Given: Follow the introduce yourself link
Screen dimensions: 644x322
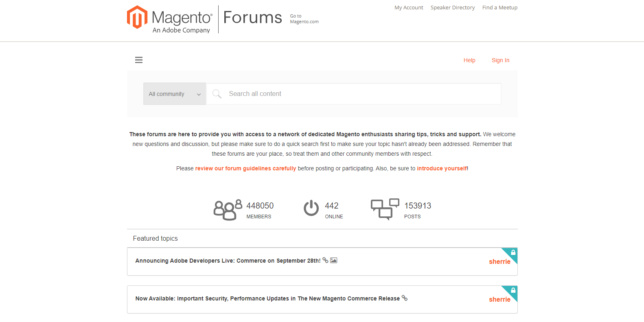Looking at the screenshot, I should (442, 168).
